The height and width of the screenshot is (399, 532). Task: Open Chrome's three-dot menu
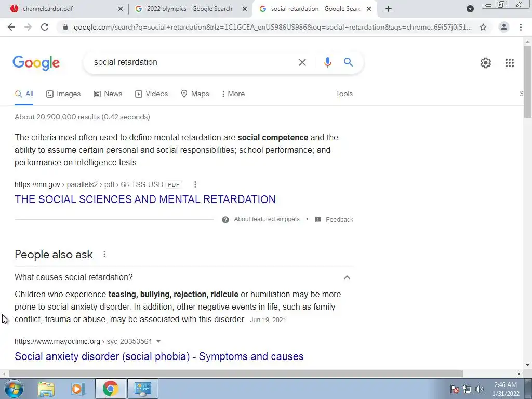tap(521, 27)
